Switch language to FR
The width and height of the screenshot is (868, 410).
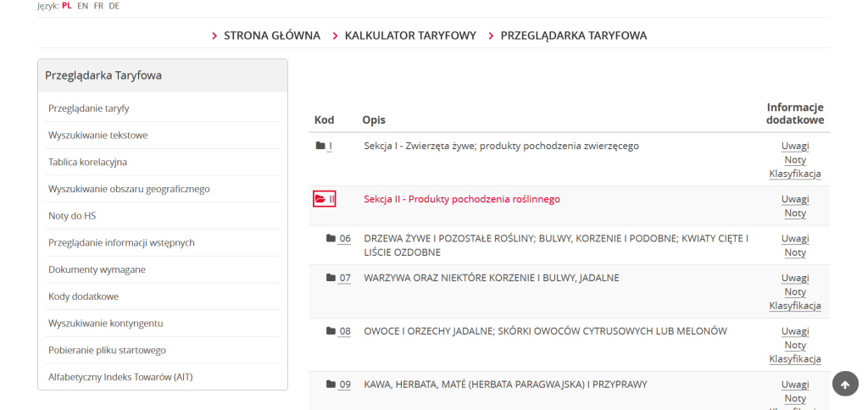98,6
